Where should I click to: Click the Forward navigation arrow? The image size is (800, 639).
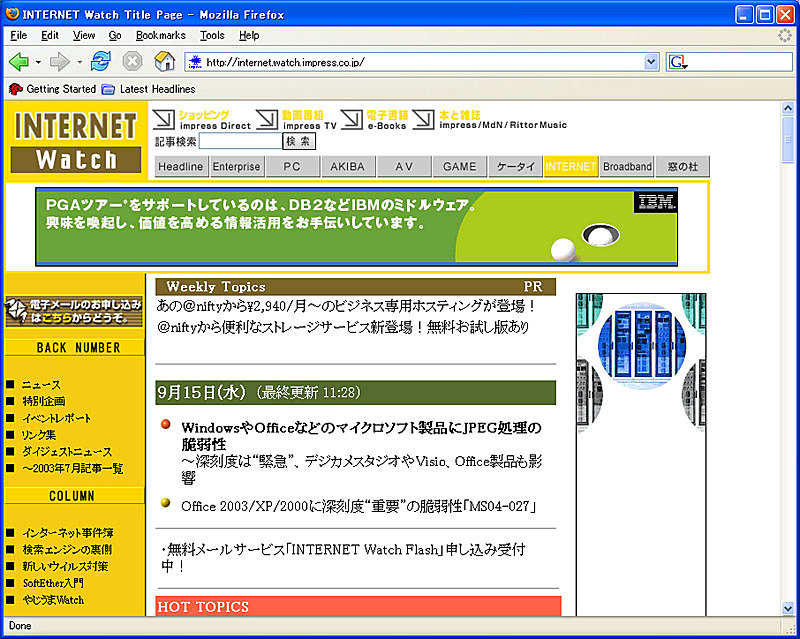[59, 62]
